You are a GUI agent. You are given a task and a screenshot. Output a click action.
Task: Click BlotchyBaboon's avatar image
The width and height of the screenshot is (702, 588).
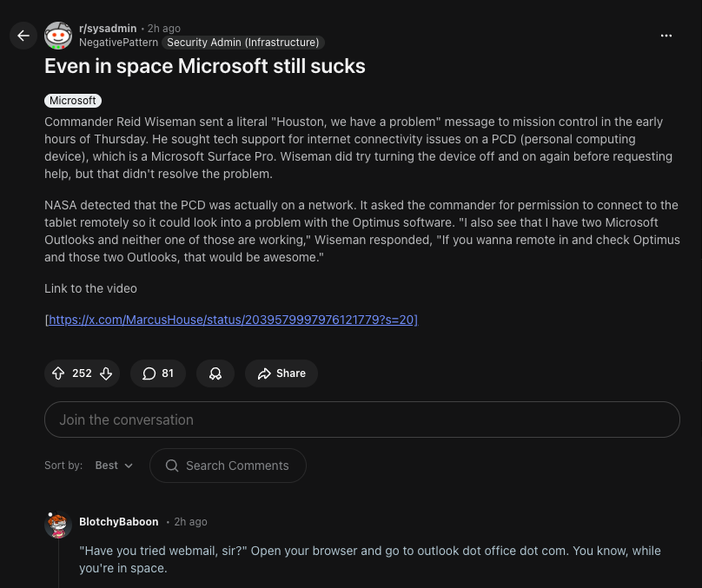[58, 525]
